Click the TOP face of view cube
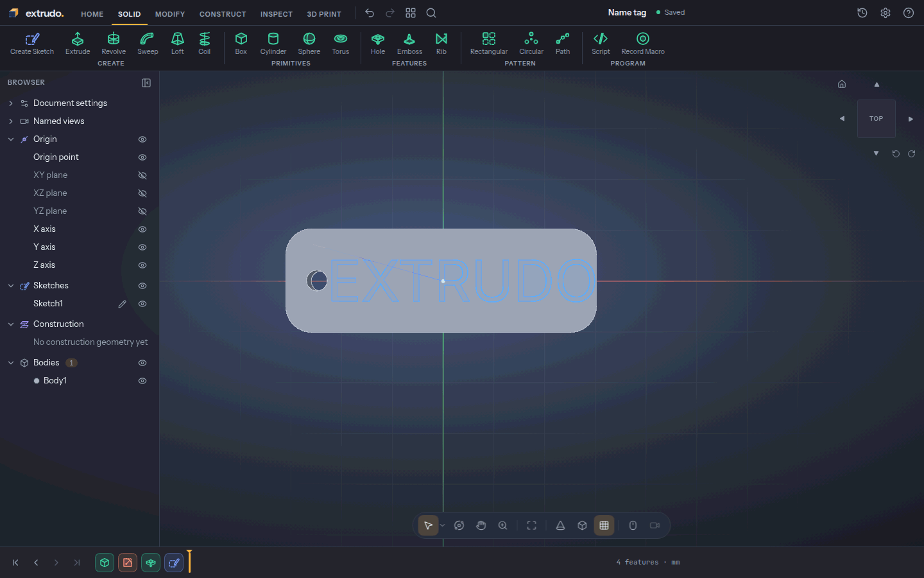 [877, 119]
